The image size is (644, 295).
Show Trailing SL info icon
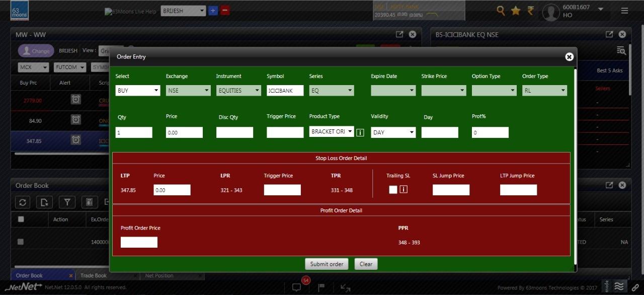click(x=404, y=190)
